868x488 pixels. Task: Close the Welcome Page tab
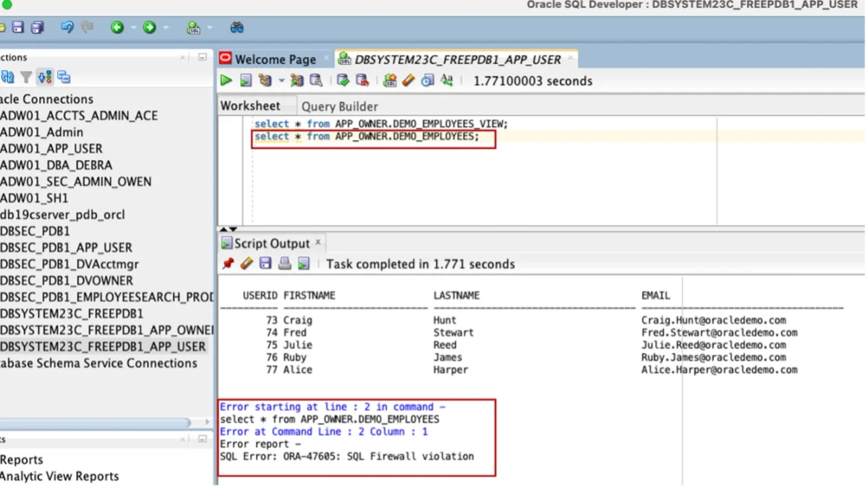[326, 58]
